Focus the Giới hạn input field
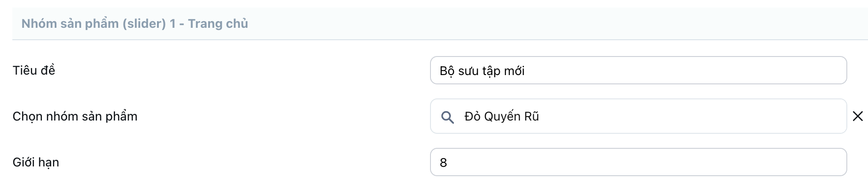 tap(638, 162)
